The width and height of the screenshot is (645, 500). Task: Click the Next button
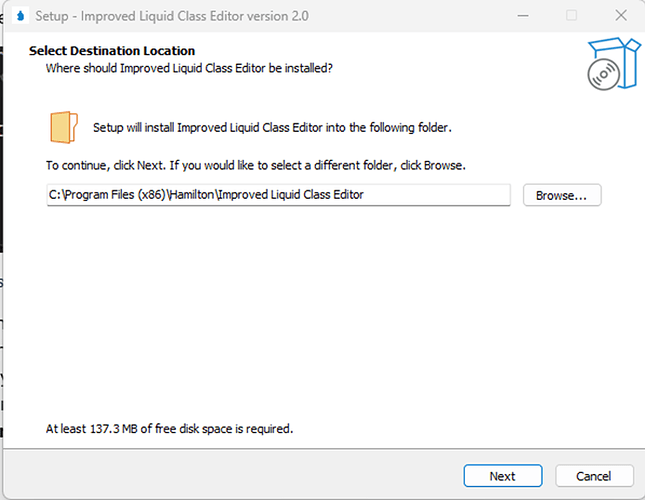(503, 476)
